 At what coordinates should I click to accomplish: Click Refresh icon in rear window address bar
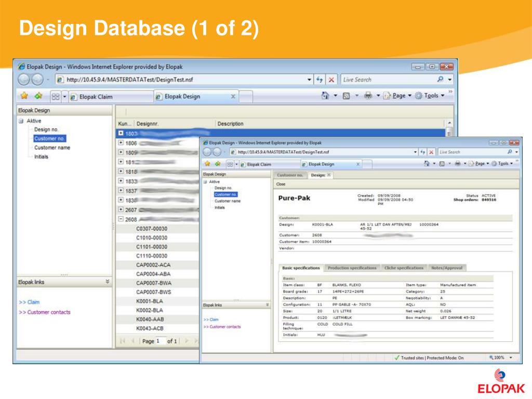click(320, 79)
